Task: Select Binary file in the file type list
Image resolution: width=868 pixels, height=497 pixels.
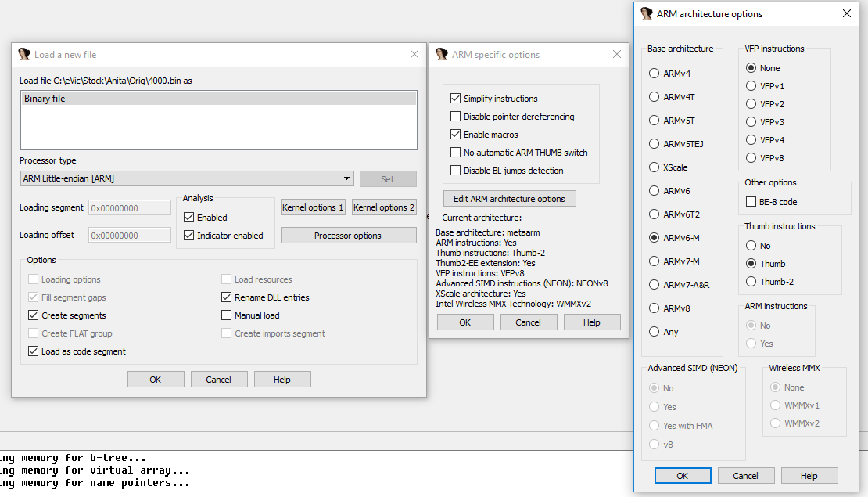Action: coord(218,99)
